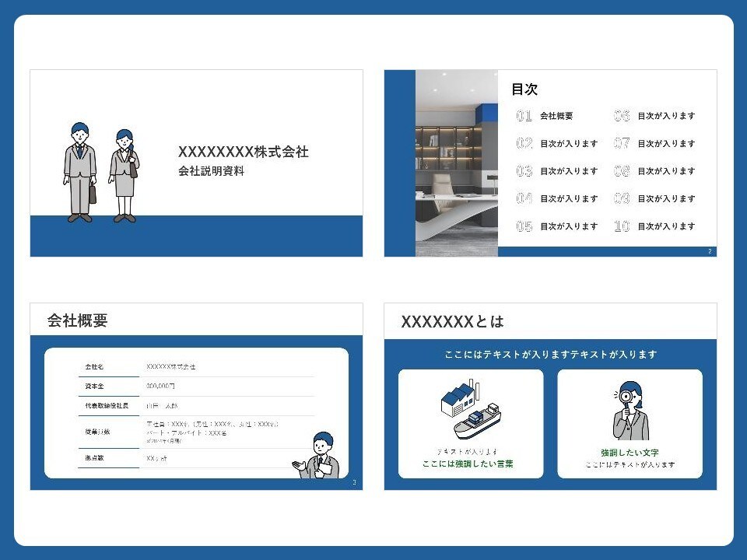Viewport: 747px width, 560px height.
Task: Click page number 2 on contents slide
Action: click(710, 251)
